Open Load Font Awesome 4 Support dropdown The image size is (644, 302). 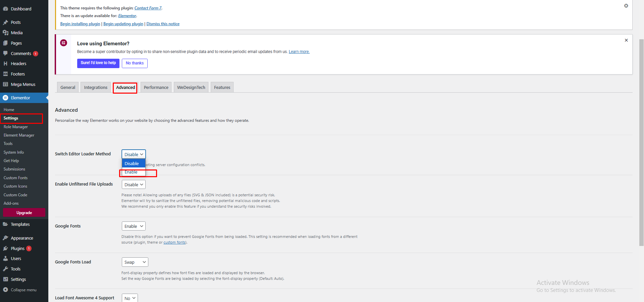tap(130, 298)
